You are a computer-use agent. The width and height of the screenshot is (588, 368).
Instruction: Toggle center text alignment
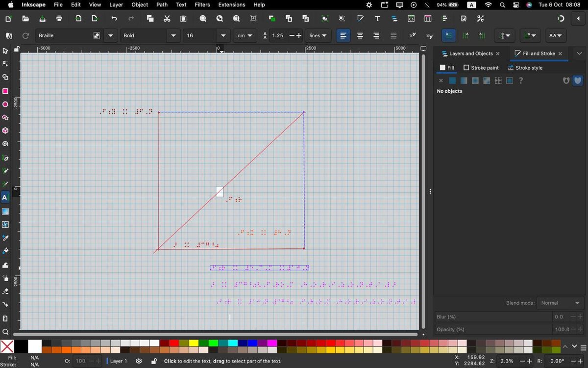pyautogui.click(x=360, y=36)
